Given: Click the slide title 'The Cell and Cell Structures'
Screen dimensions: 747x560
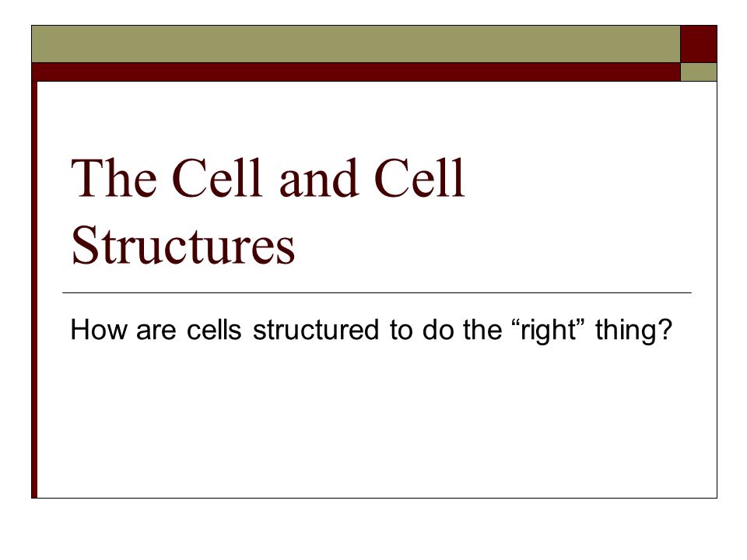Looking at the screenshot, I should pyautogui.click(x=268, y=211).
